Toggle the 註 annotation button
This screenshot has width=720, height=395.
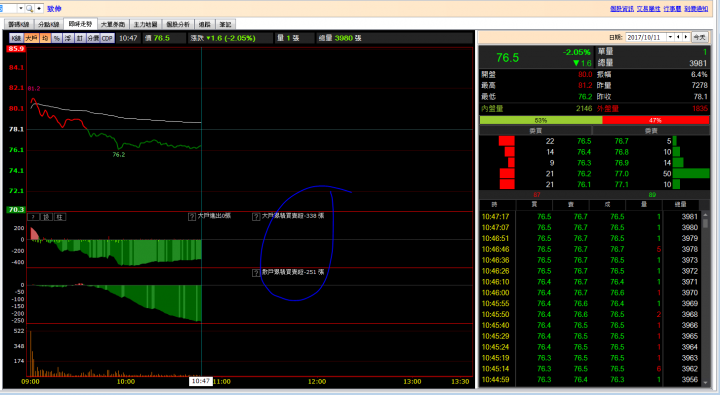pos(79,38)
